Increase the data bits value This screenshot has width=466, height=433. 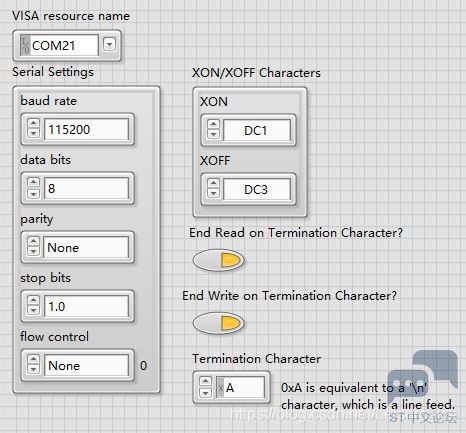click(33, 182)
